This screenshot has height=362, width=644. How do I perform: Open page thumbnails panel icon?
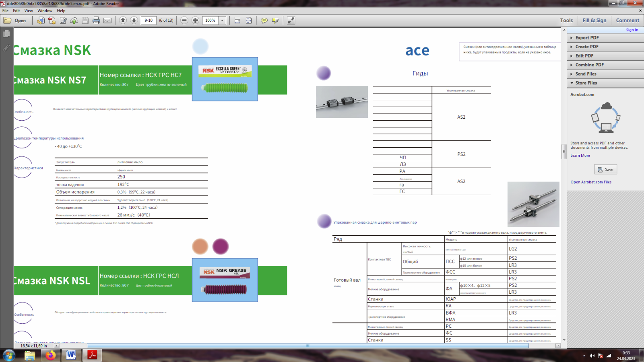coord(6,34)
